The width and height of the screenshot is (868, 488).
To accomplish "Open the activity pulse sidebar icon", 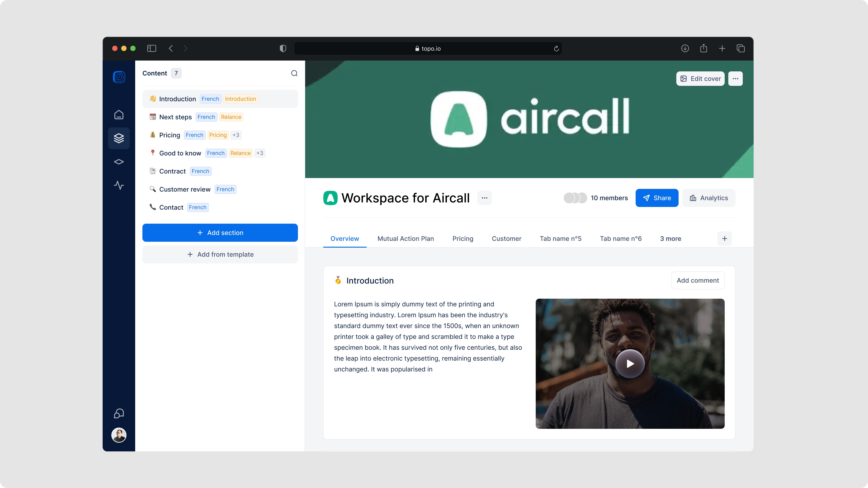I will pyautogui.click(x=119, y=185).
